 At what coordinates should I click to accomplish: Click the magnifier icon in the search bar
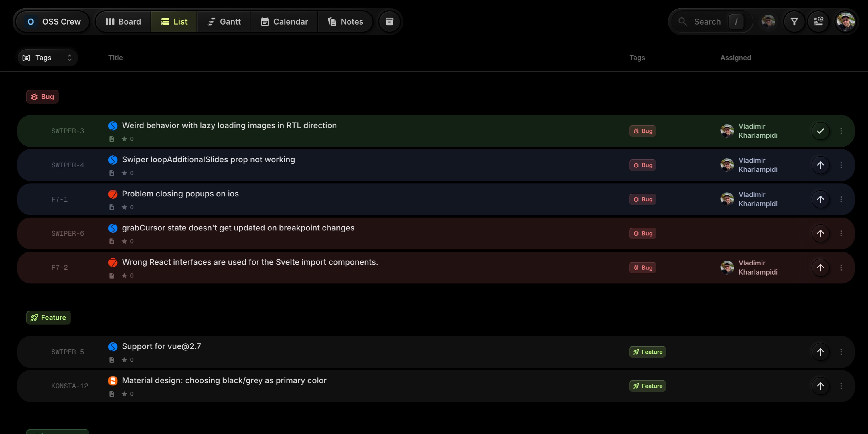(683, 21)
